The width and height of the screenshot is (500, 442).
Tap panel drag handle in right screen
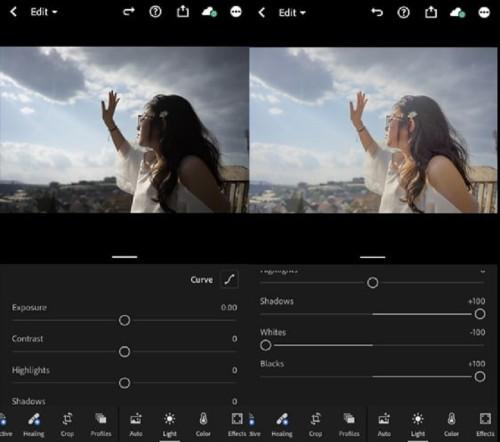(373, 257)
